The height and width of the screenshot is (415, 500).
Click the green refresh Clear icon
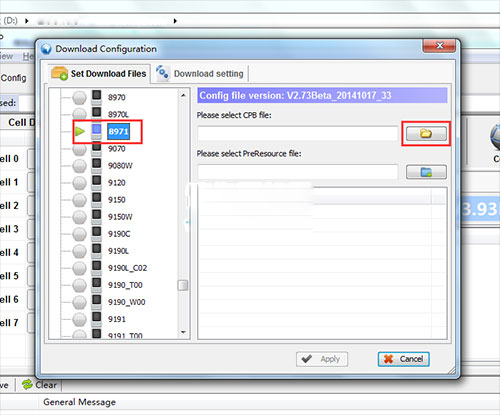tap(27, 385)
